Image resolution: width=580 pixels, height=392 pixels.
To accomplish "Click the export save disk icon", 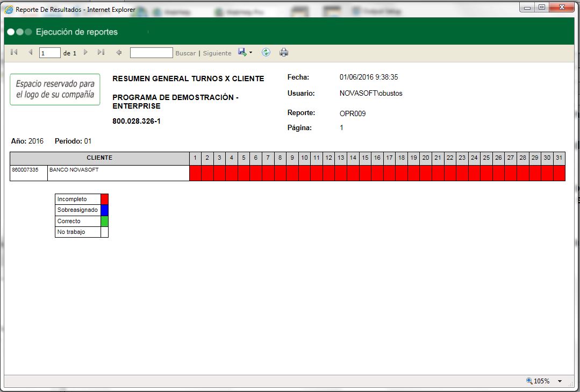I will click(242, 52).
